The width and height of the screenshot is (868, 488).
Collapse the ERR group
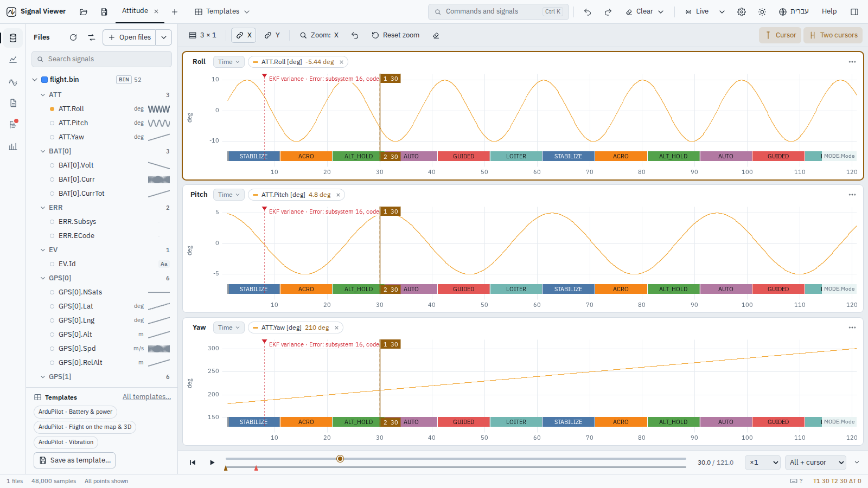click(43, 208)
